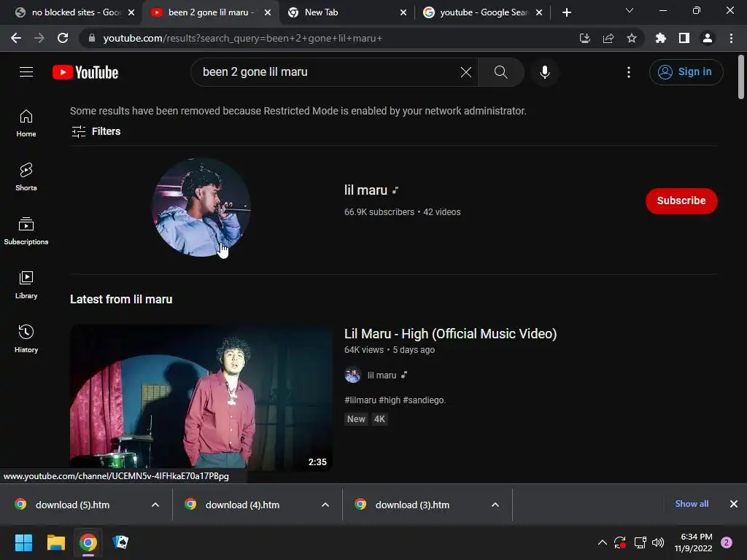Clear the search query with X
Screen dimensions: 747x560
[x=466, y=72]
